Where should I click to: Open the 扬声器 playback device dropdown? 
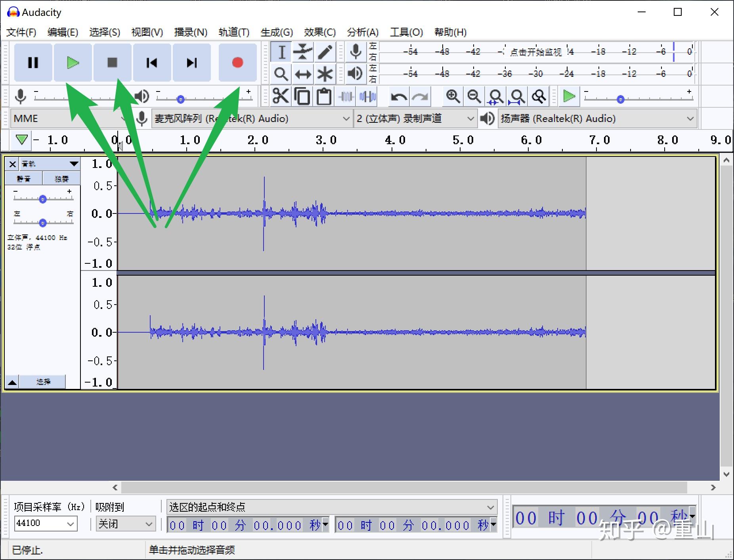(597, 118)
